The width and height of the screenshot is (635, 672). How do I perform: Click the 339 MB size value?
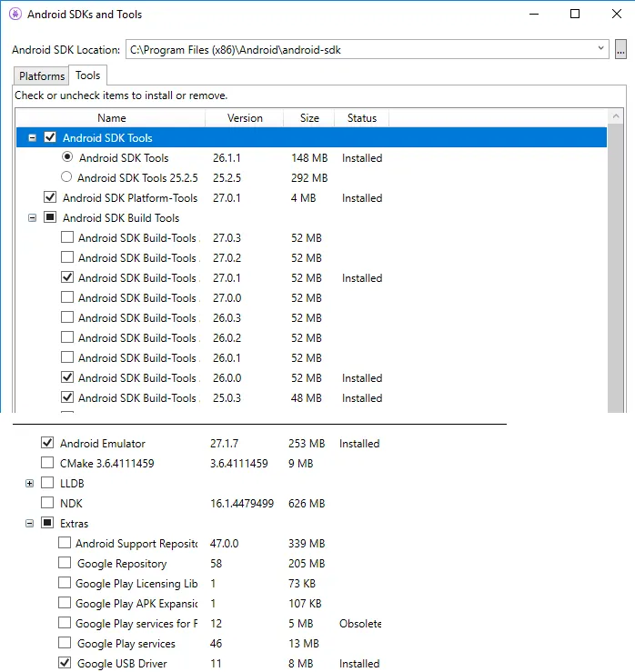307,544
